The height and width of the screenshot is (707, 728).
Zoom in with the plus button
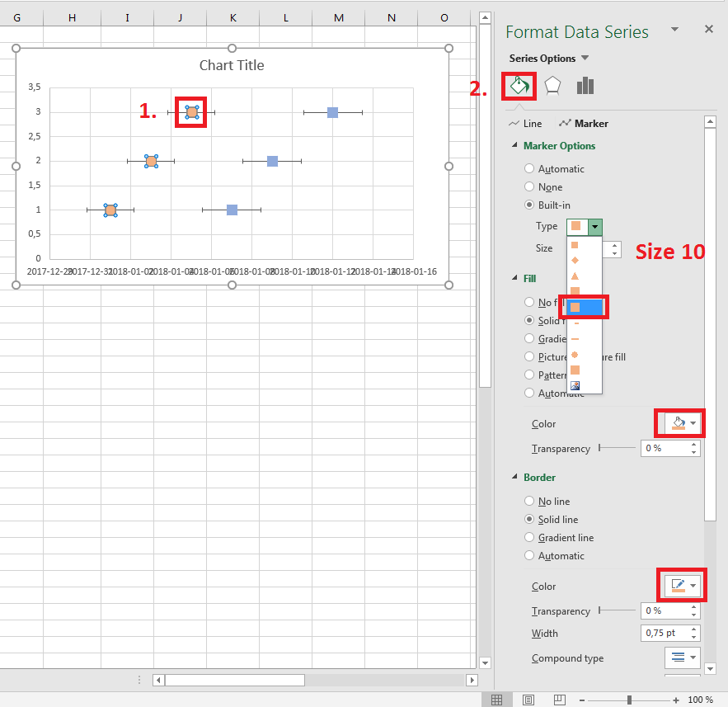[x=676, y=700]
